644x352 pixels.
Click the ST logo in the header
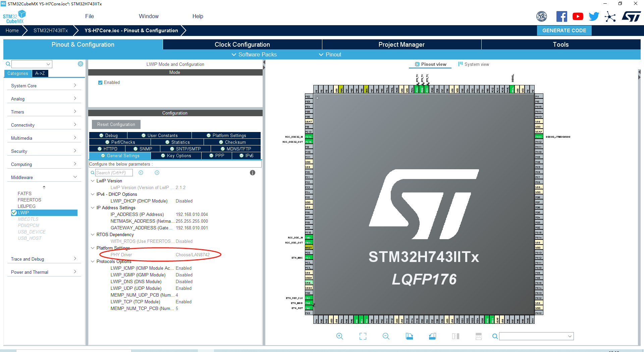click(631, 16)
